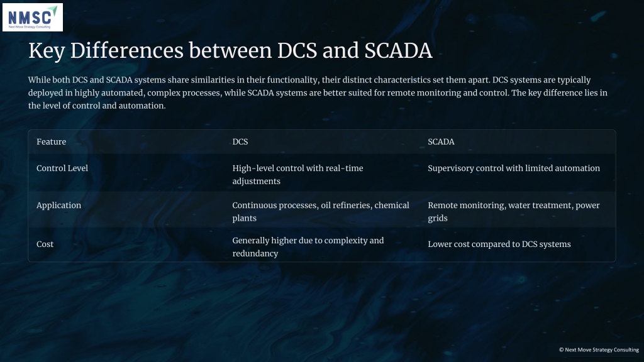Click the NMSC logo image
This screenshot has height=362, width=644.
33,17
